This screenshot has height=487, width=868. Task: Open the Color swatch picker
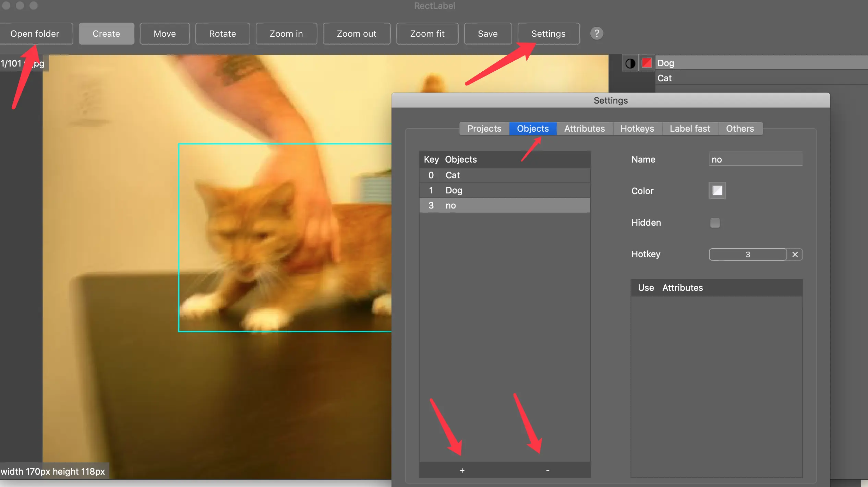[717, 191]
